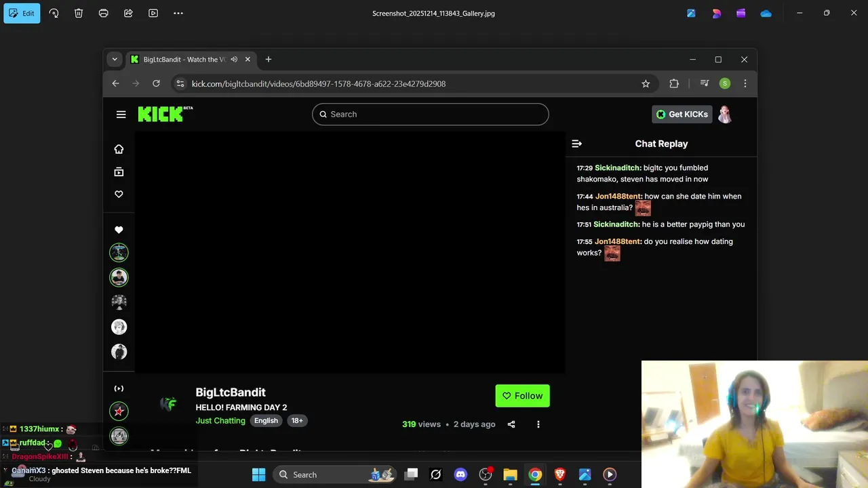This screenshot has width=868, height=488.
Task: Go to Kick Home sidebar icon
Action: (119, 149)
